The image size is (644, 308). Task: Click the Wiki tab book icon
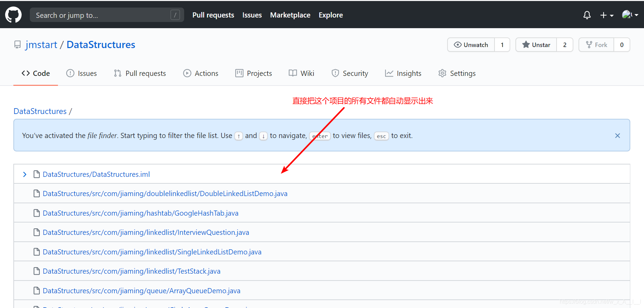tap(293, 73)
